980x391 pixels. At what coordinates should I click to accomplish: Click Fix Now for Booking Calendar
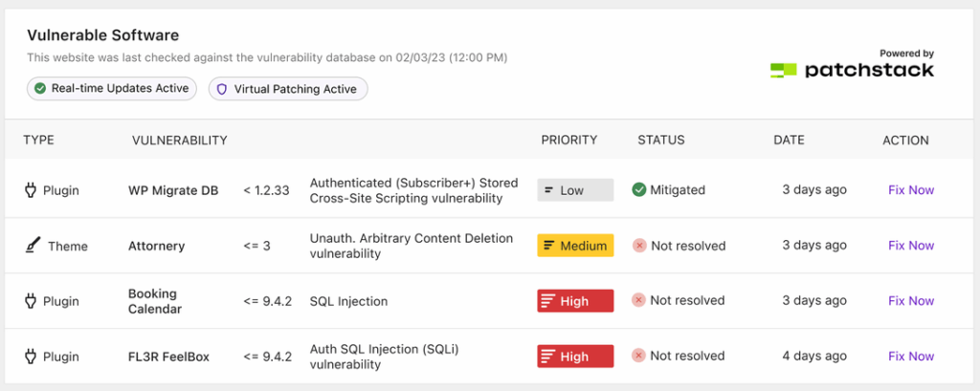point(910,301)
